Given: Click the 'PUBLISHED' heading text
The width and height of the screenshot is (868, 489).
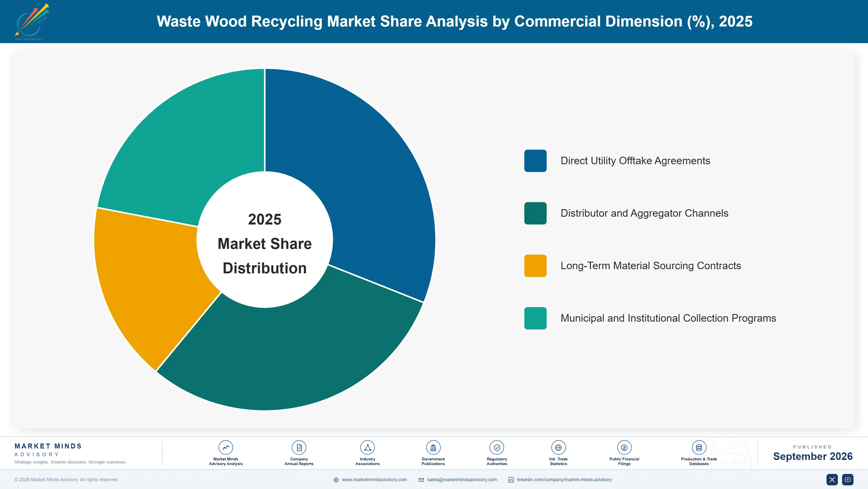Looking at the screenshot, I should click(812, 447).
